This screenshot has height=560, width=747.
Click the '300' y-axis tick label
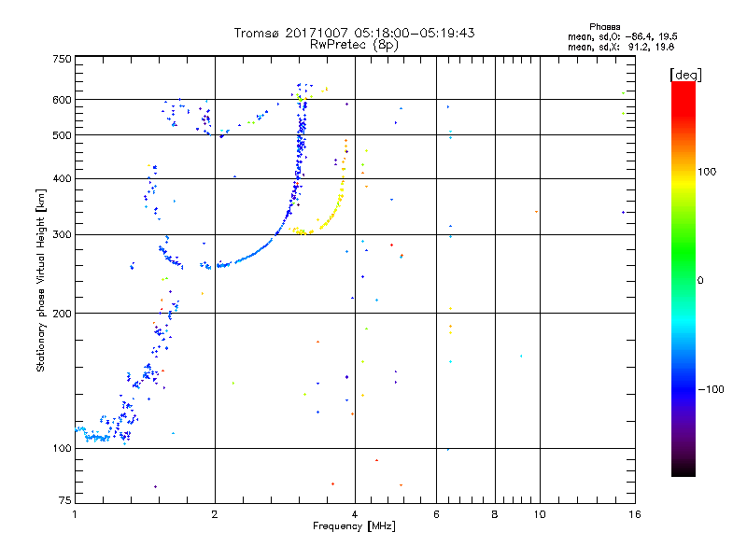coord(62,235)
